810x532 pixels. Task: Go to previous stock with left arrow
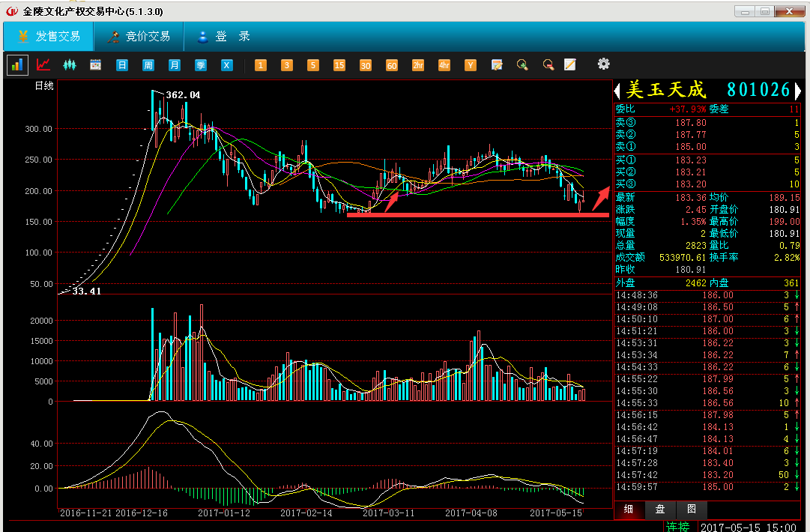[617, 91]
